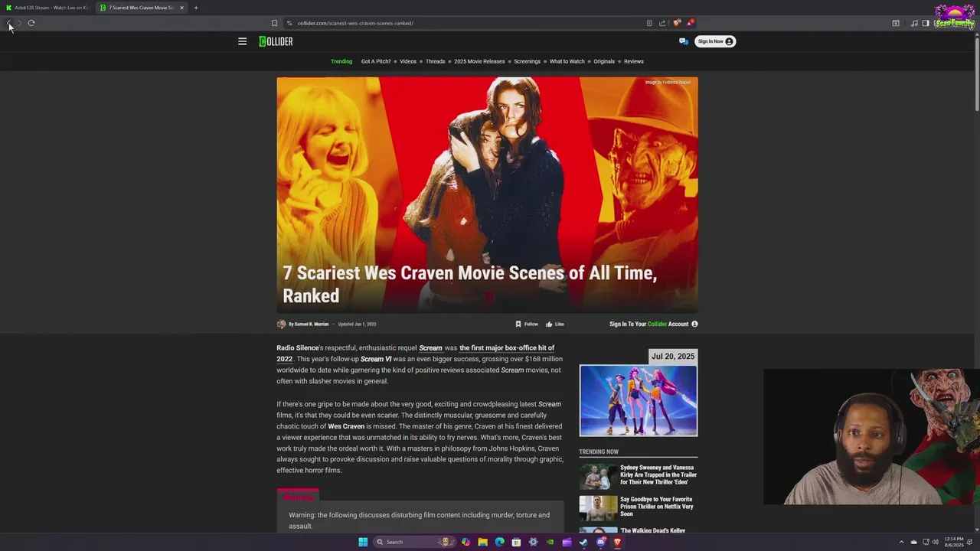
Task: Close the 7 Scariest Wes Craven tab
Action: pyautogui.click(x=181, y=8)
